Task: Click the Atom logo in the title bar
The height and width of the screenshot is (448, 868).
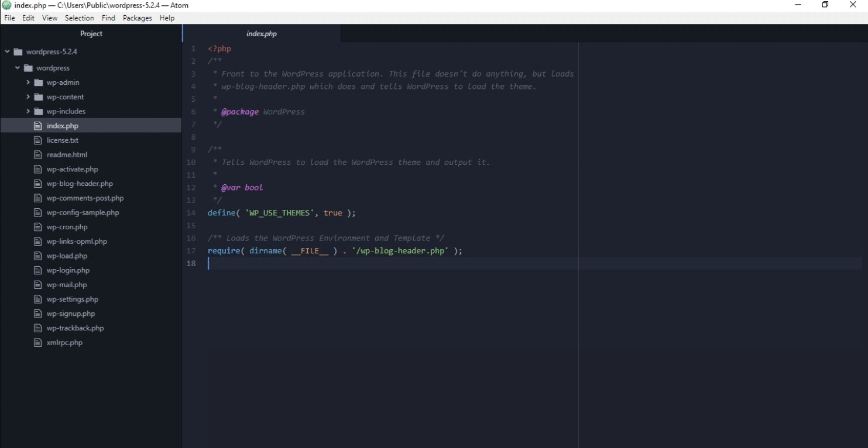Action: pyautogui.click(x=6, y=5)
